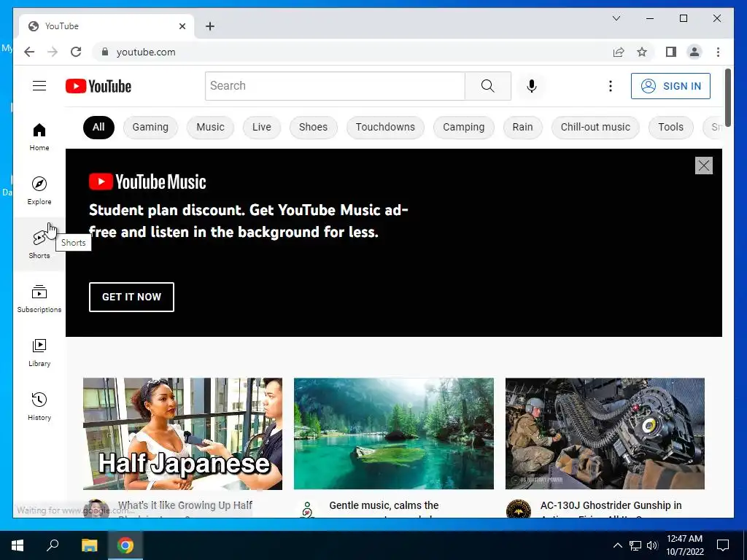Screen dimensions: 747x560
Task: Open File Explorer from taskbar
Action: coord(89,545)
